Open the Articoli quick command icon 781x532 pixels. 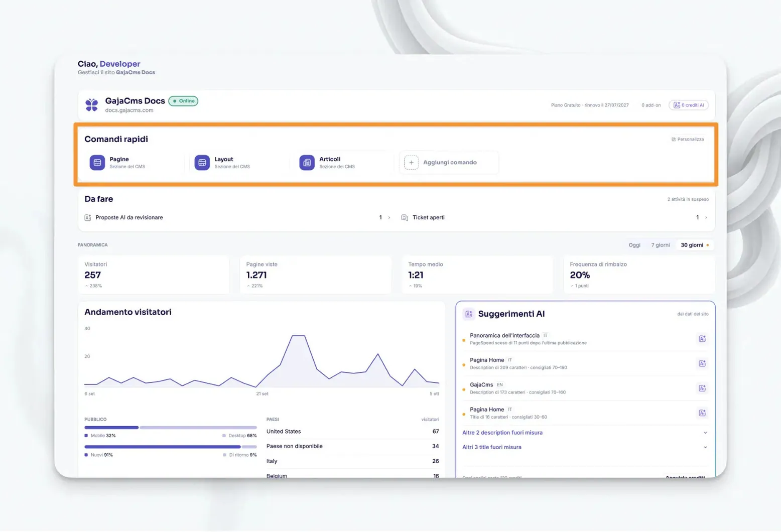307,163
